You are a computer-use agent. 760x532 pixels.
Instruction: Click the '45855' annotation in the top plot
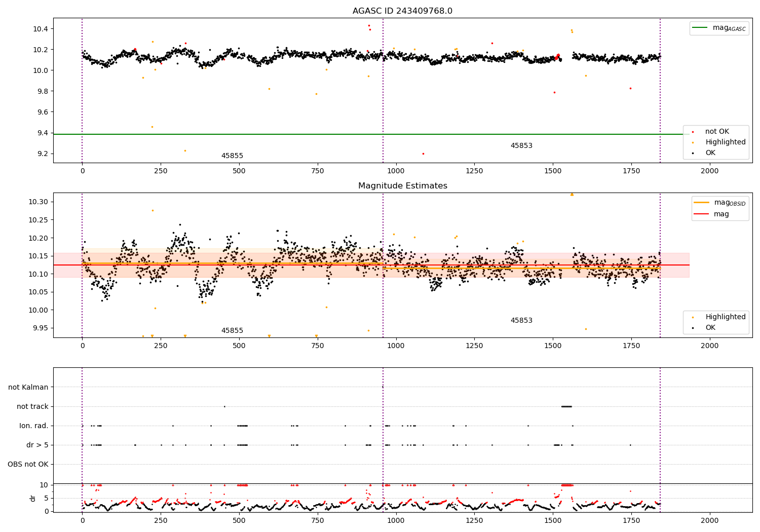(232, 156)
